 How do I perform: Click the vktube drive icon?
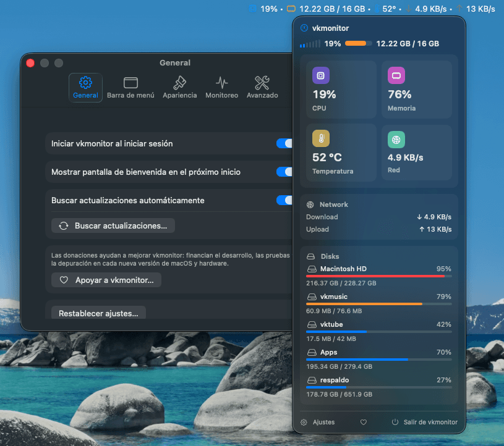coord(312,324)
